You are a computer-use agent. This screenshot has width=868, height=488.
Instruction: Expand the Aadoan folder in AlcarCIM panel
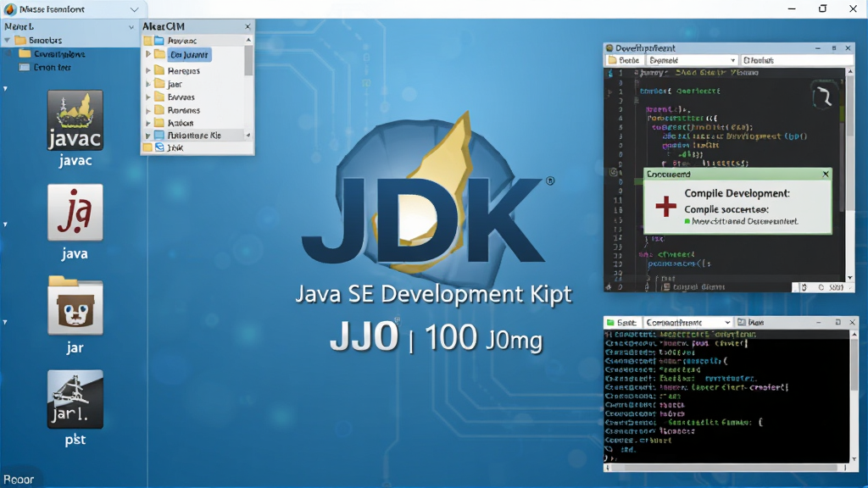148,123
